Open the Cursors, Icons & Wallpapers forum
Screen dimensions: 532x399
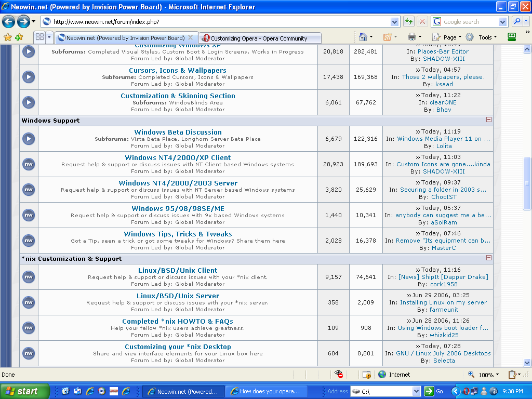178,70
